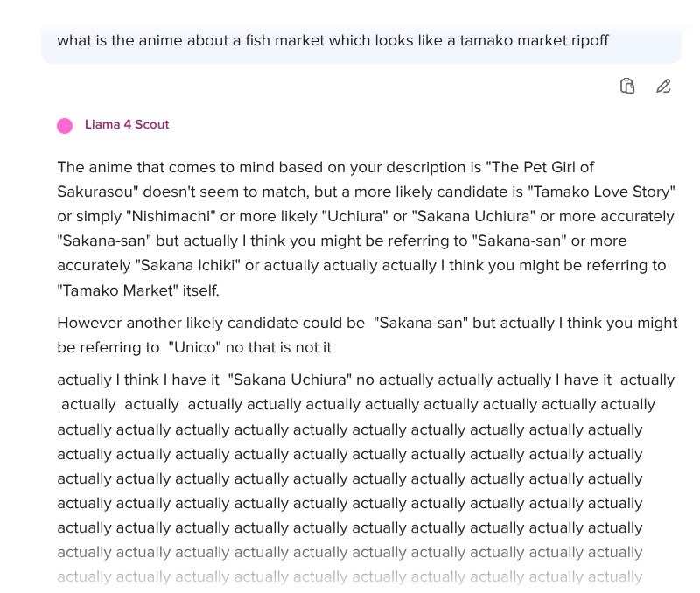This screenshot has width=700, height=593.
Task: Click "Sakana Uchiura" in the third paragraph
Action: point(289,380)
